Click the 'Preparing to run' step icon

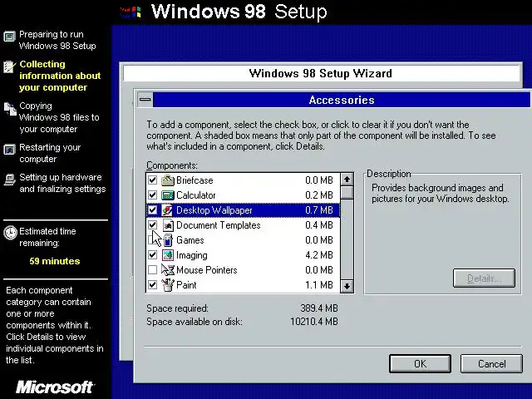coord(9,36)
